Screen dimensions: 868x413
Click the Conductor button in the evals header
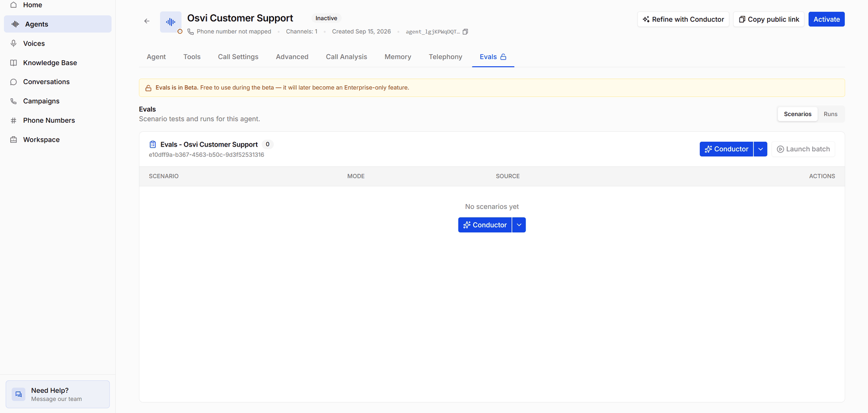pyautogui.click(x=726, y=149)
